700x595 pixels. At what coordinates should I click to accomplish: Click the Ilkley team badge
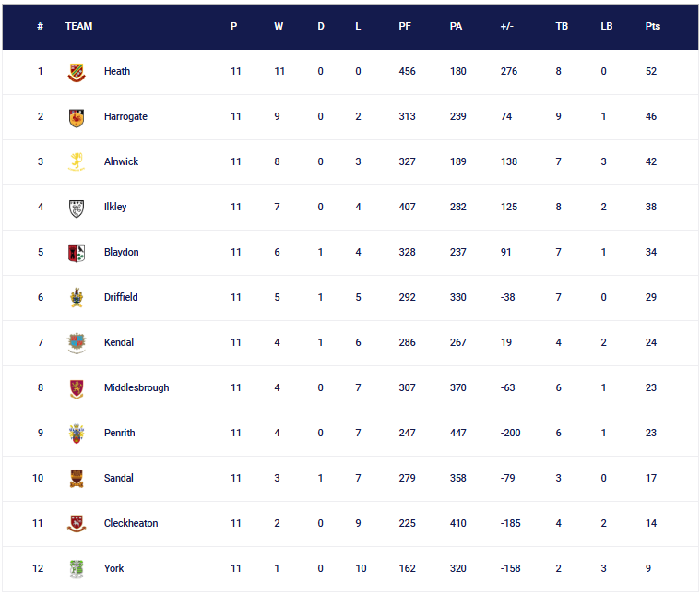(77, 208)
